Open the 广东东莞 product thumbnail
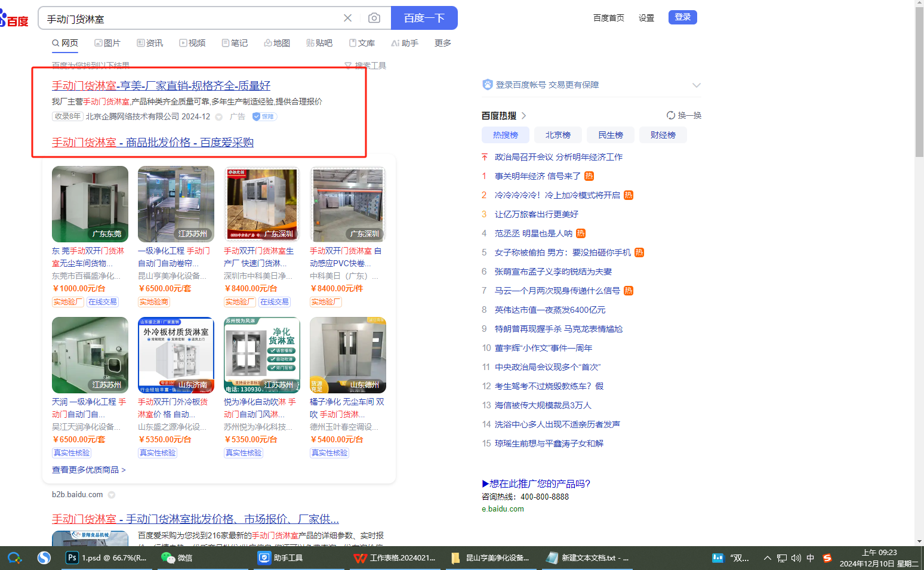Image resolution: width=924 pixels, height=570 pixels. tap(90, 204)
